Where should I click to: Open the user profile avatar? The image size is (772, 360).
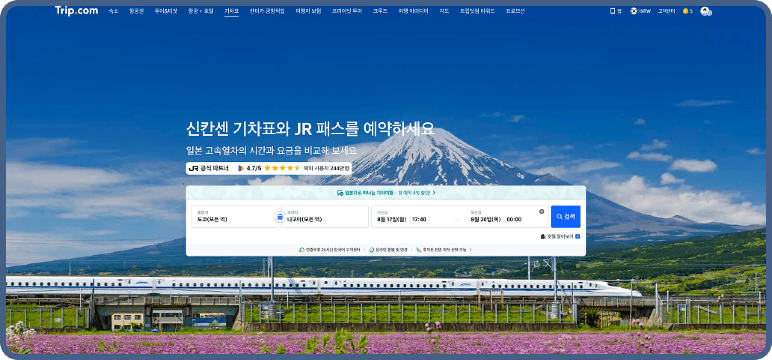(706, 11)
